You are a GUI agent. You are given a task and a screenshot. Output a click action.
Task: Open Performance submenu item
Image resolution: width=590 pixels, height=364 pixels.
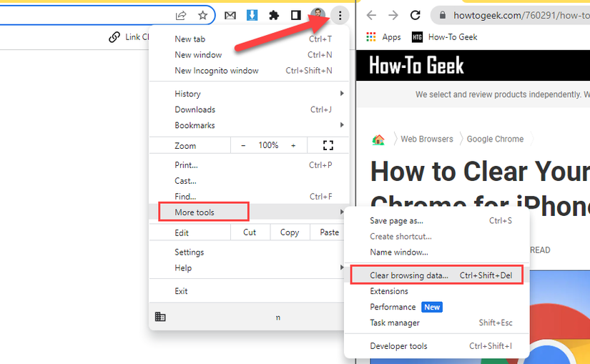[x=437, y=307]
